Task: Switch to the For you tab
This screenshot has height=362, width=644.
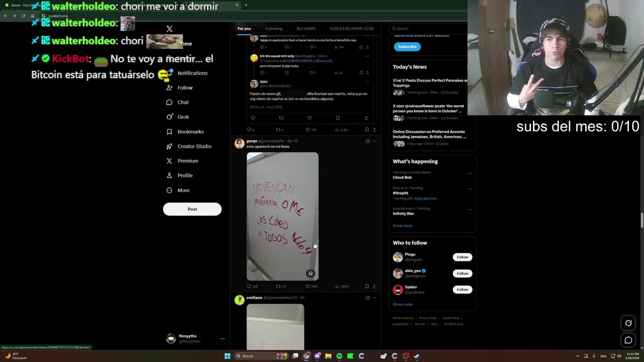Action: pyautogui.click(x=244, y=29)
